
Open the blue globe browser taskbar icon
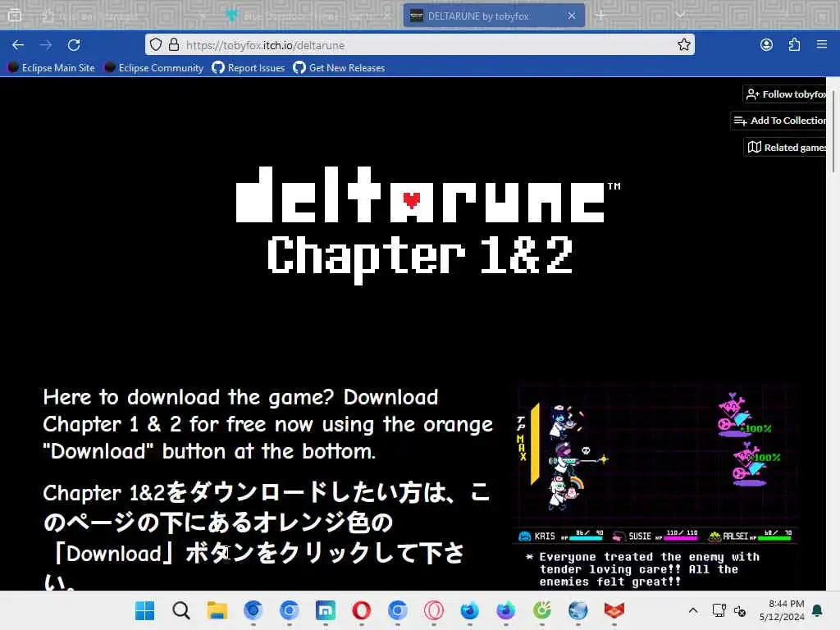tap(578, 610)
